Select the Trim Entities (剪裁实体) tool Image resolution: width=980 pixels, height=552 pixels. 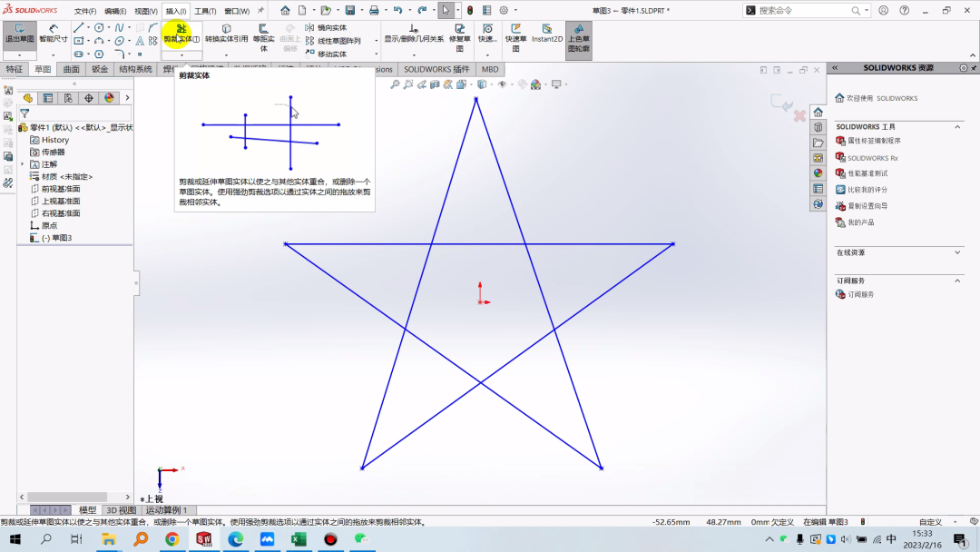pyautogui.click(x=181, y=34)
